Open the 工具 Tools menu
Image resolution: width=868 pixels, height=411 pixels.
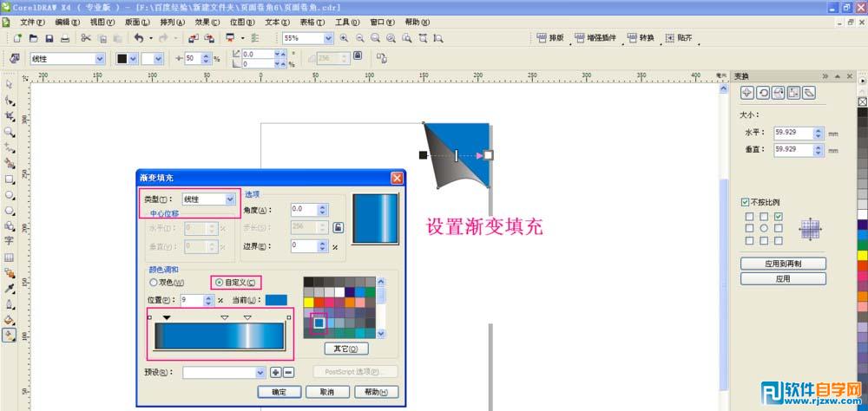click(347, 23)
